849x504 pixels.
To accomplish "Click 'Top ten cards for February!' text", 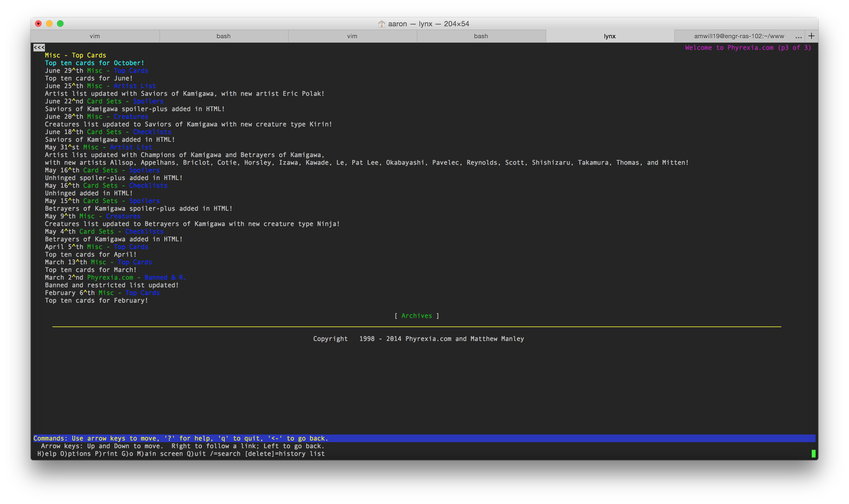I will tap(96, 300).
